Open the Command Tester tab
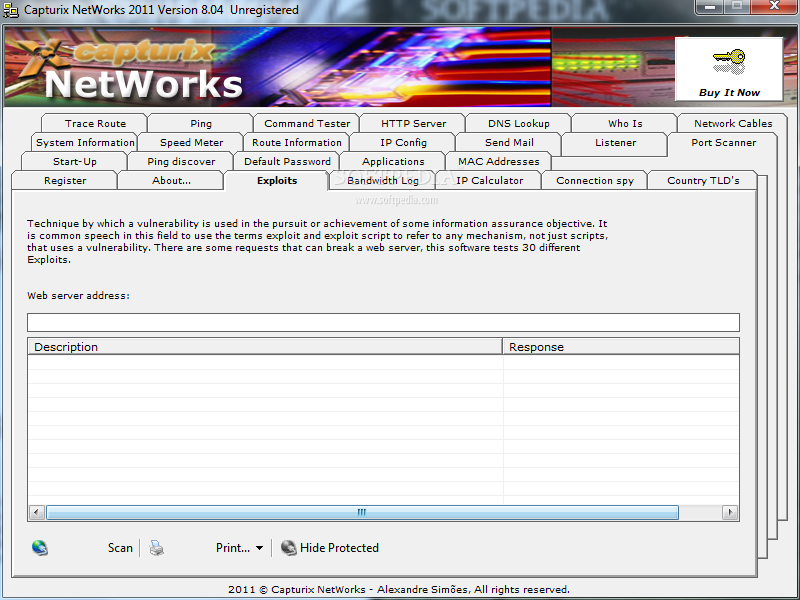 (307, 123)
